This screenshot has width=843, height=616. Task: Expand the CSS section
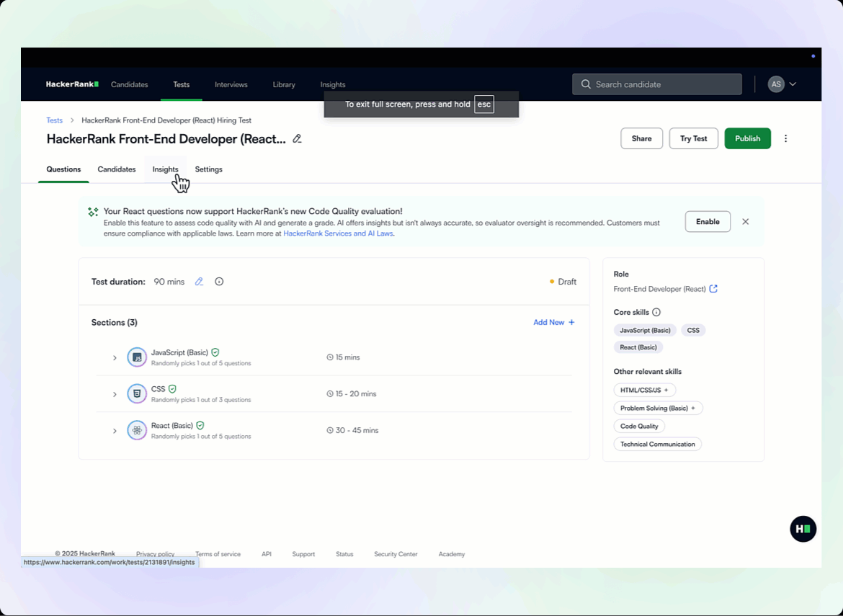115,394
